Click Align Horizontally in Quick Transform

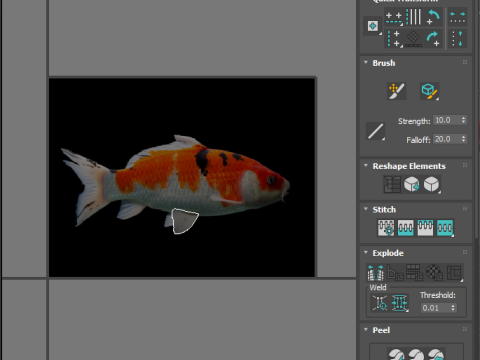[x=394, y=17]
